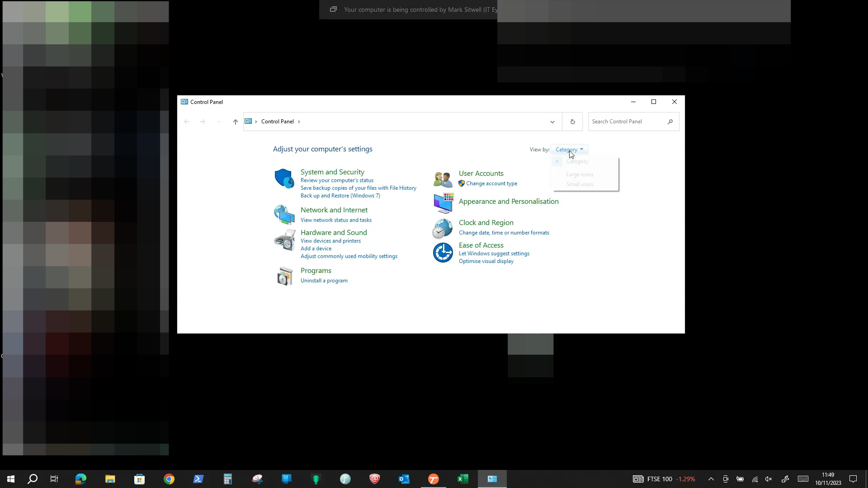Open Clock and Region globe-clock icon
Viewport: 868px width, 488px height.
442,229
